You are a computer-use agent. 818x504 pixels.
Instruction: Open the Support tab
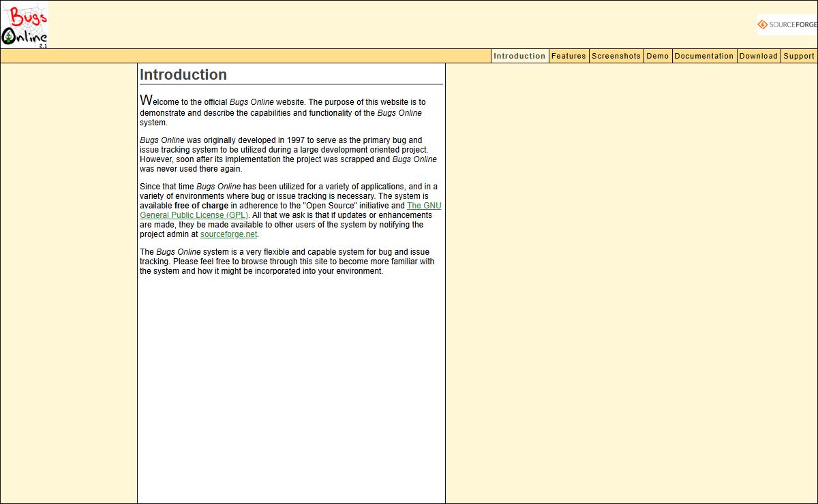pyautogui.click(x=799, y=56)
